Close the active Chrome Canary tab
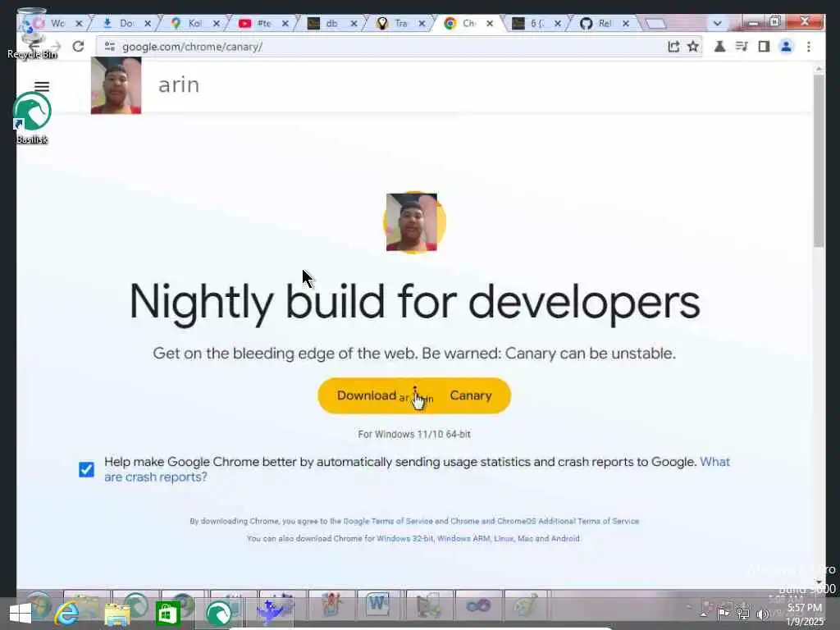 490,24
